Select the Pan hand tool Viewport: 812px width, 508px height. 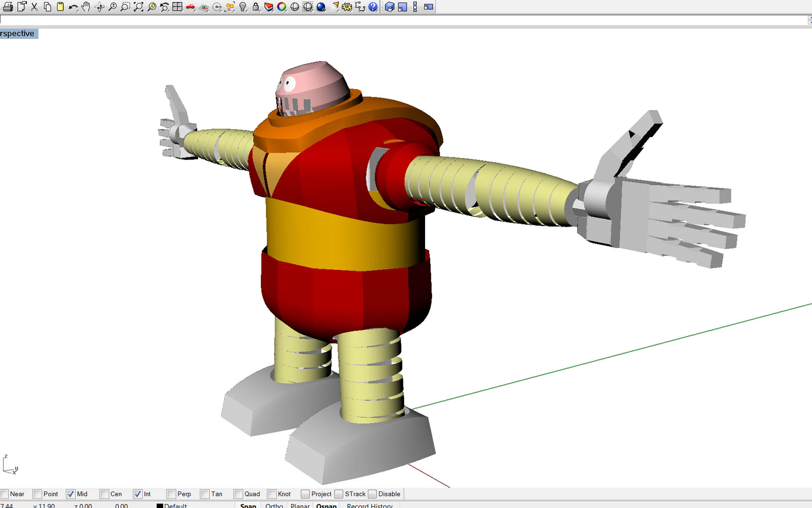tap(86, 7)
